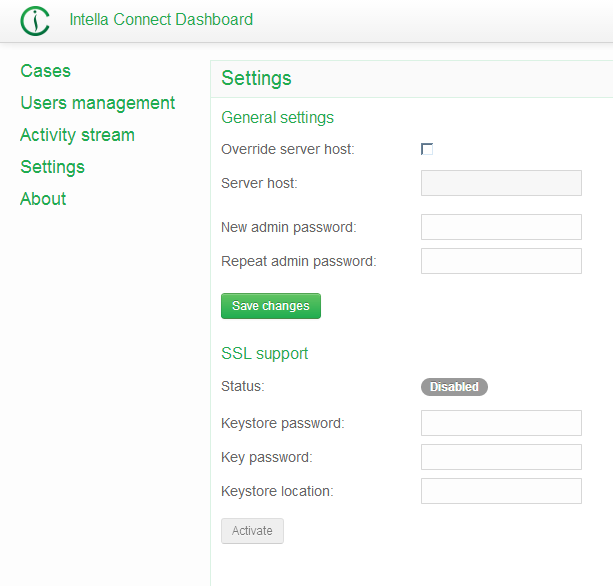Screen dimensions: 613x586
Task: Select the Keystore location field
Action: point(501,491)
